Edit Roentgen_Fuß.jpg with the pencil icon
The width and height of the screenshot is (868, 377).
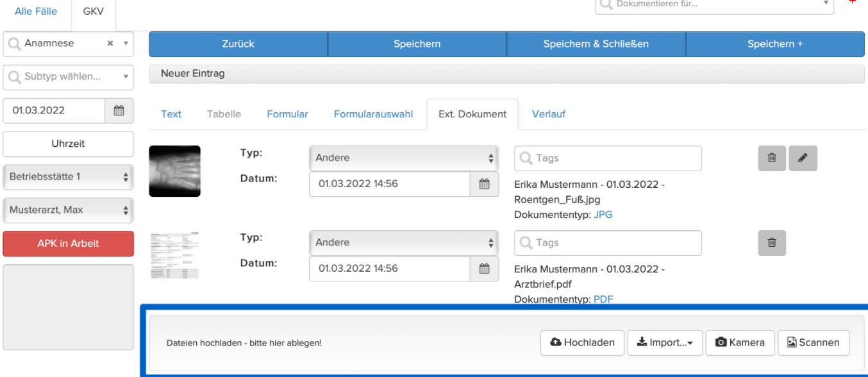pos(803,158)
